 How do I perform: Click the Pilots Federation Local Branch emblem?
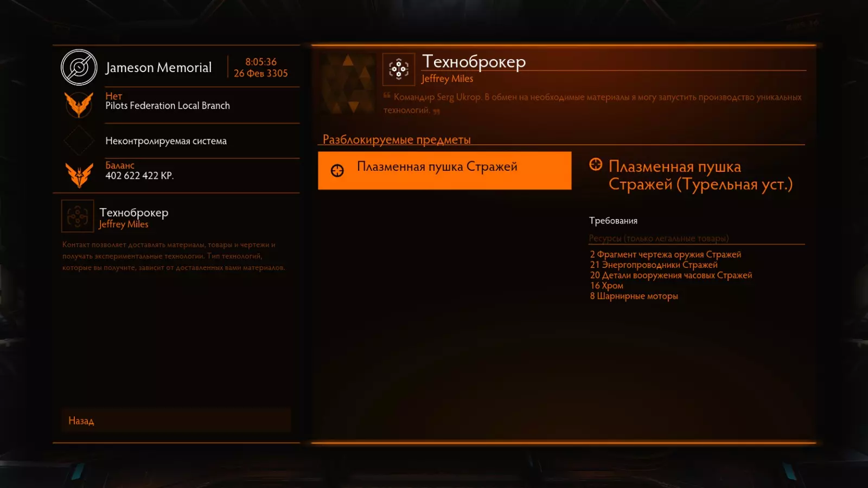pyautogui.click(x=79, y=105)
